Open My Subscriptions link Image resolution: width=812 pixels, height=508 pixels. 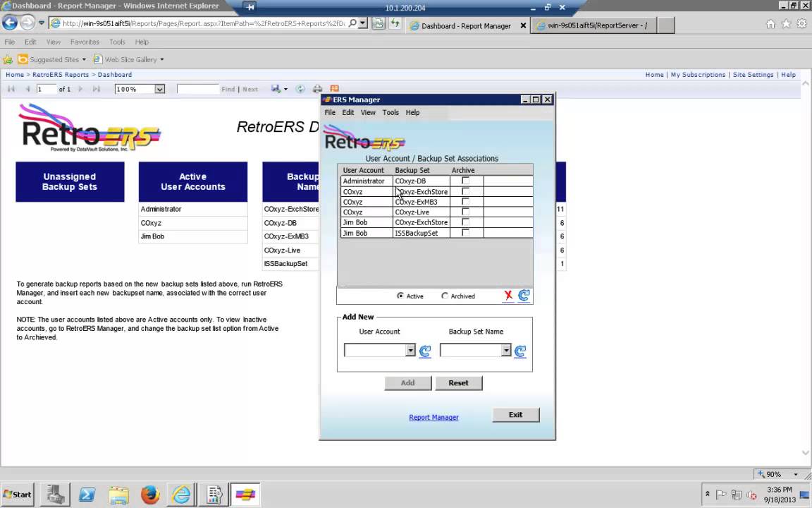tap(698, 75)
